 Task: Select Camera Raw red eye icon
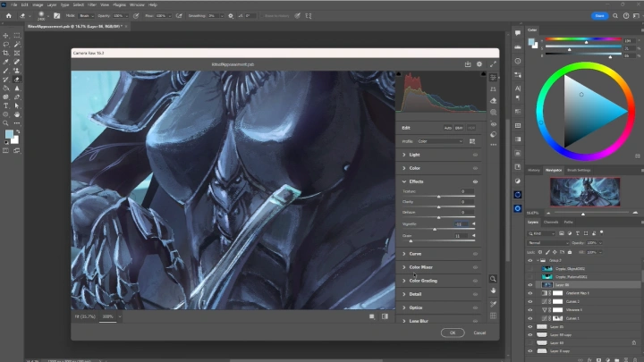click(493, 124)
